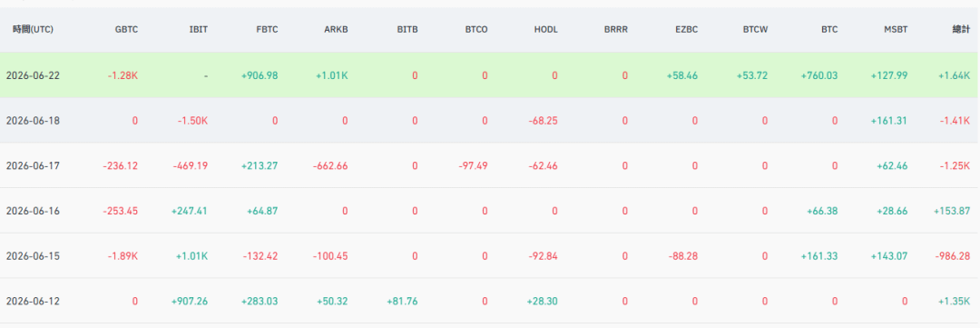Click the +58.46 EZBC value
980x328 pixels.
click(681, 75)
